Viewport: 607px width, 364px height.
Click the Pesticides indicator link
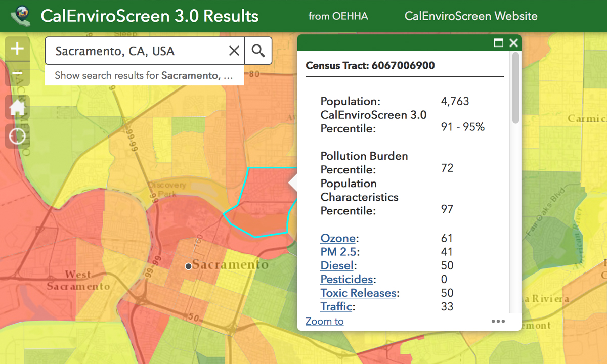pyautogui.click(x=346, y=279)
